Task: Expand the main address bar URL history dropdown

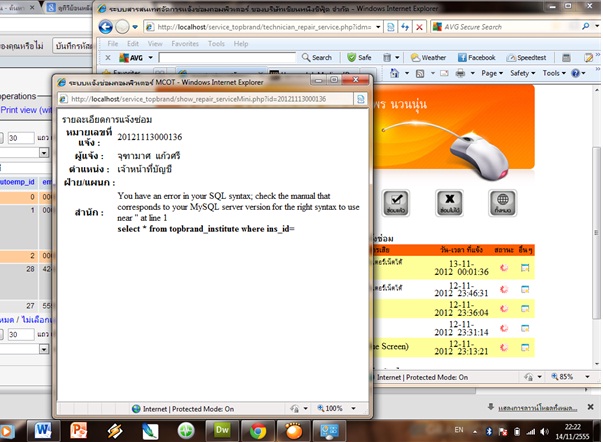Action: pyautogui.click(x=378, y=27)
